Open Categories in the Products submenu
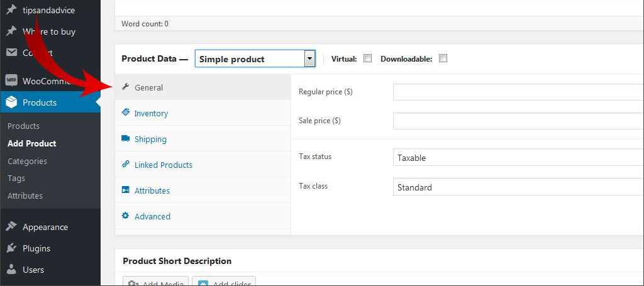 (x=27, y=161)
